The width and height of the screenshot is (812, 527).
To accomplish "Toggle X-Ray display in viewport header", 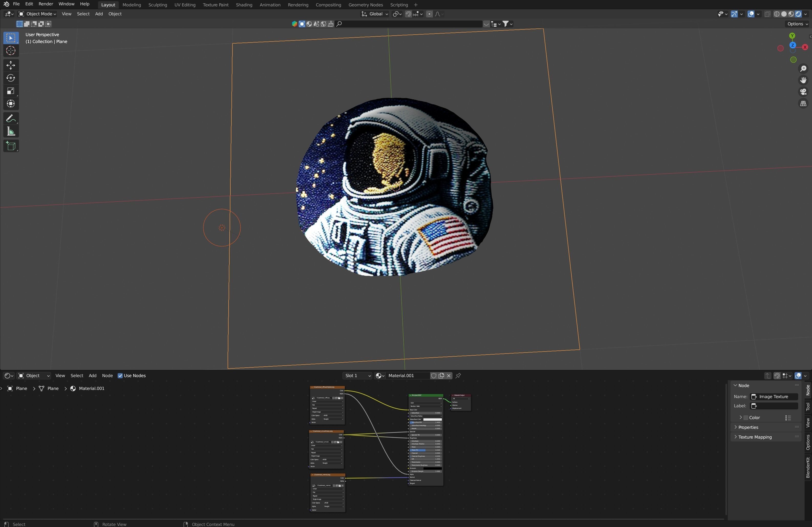I will 767,14.
